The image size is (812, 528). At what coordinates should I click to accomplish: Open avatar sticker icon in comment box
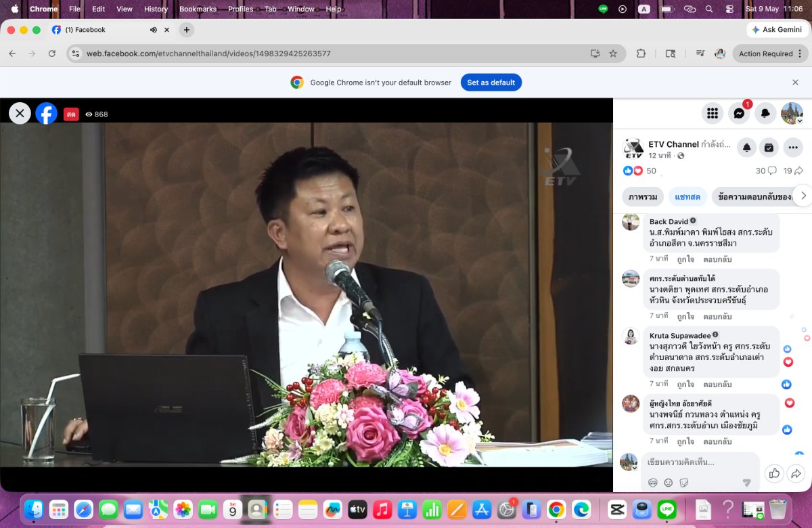click(653, 483)
